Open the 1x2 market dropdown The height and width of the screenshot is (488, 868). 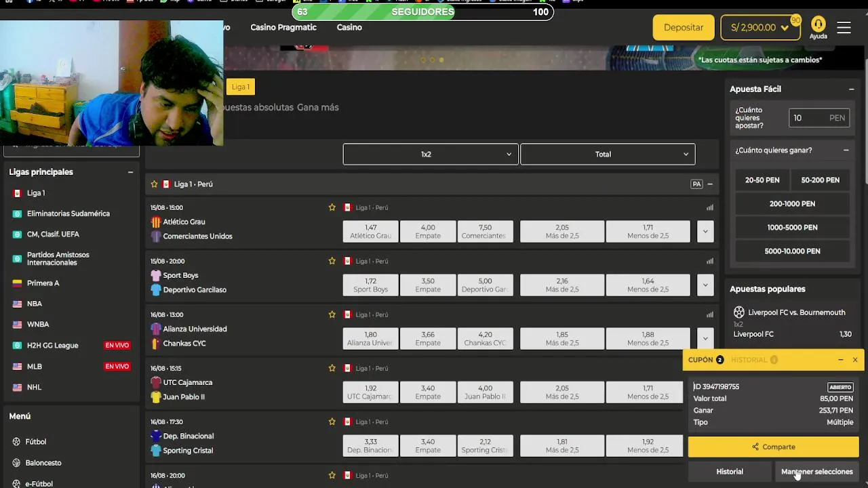pyautogui.click(x=431, y=154)
